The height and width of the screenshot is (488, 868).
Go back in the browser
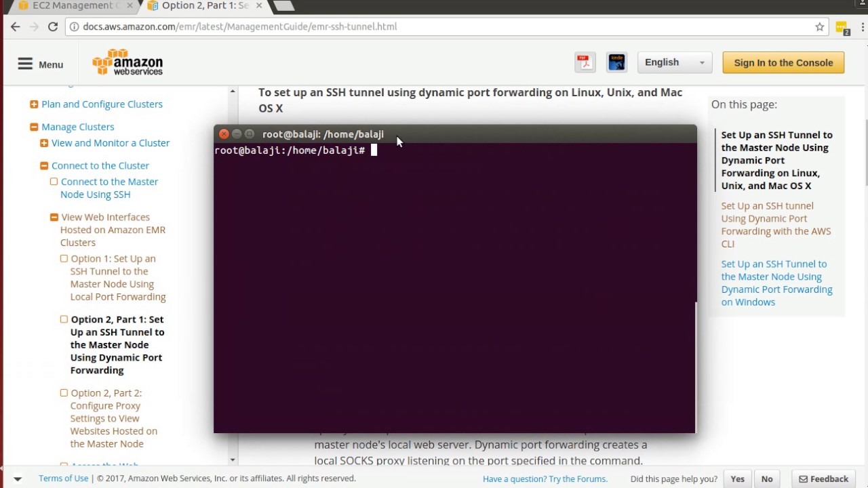(x=15, y=27)
